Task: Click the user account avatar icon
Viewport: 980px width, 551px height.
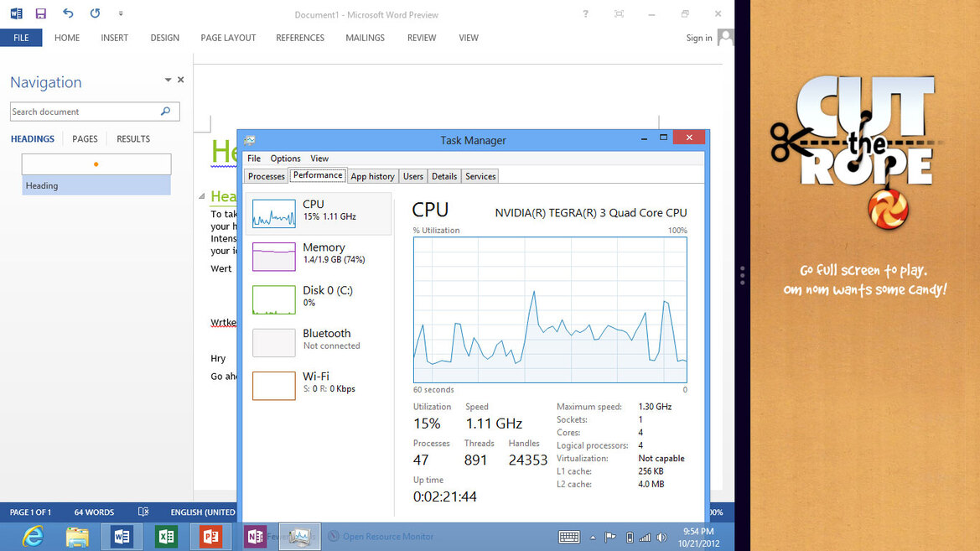Action: (x=725, y=38)
